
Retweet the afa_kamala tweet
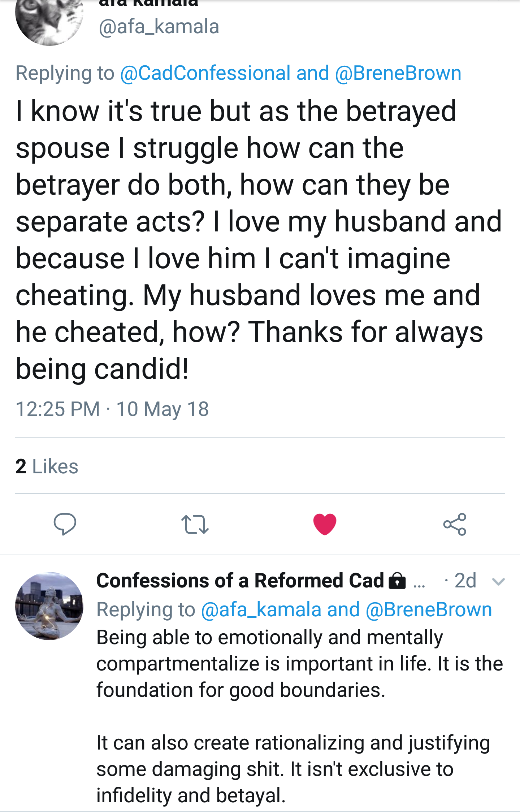[x=195, y=524]
